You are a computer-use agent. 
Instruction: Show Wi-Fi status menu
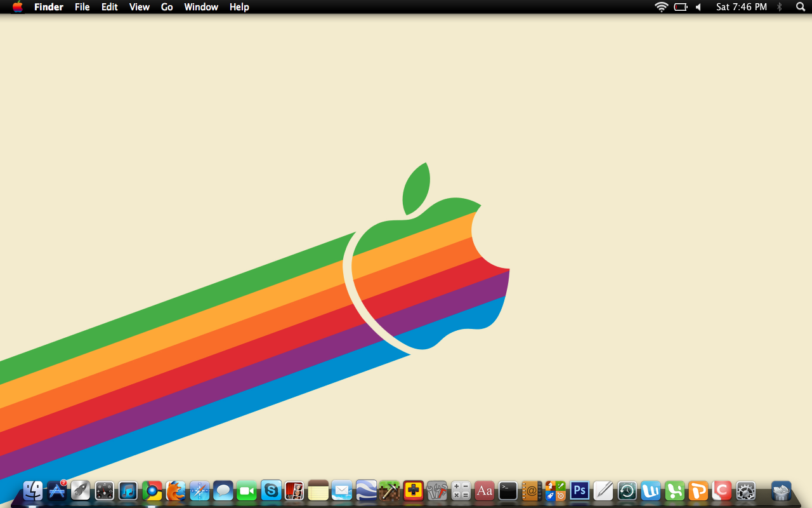pos(662,7)
